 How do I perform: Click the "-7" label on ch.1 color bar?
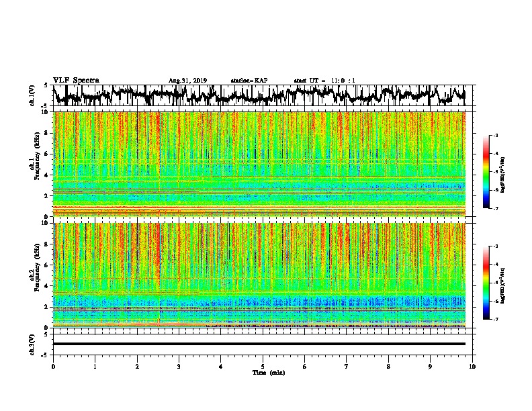point(496,208)
